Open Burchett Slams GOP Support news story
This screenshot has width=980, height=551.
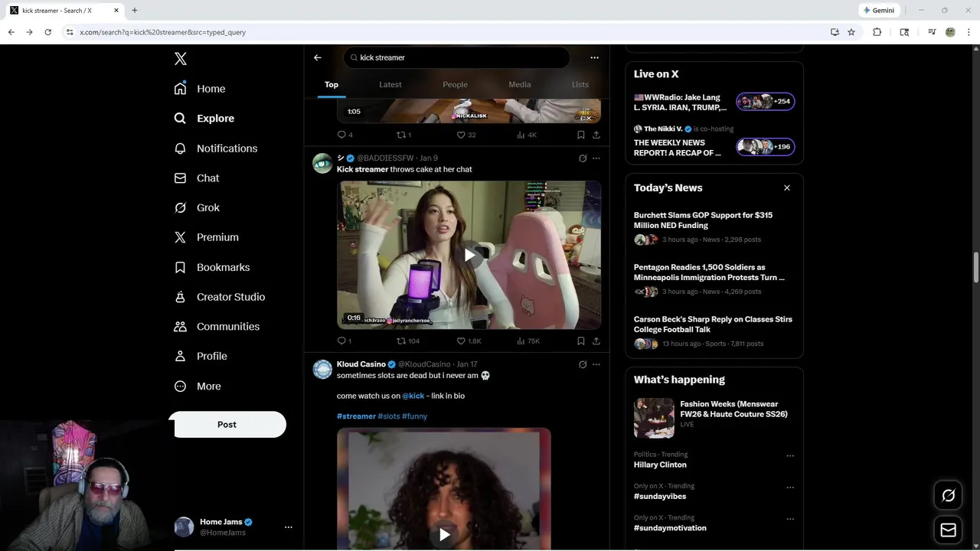click(x=714, y=227)
